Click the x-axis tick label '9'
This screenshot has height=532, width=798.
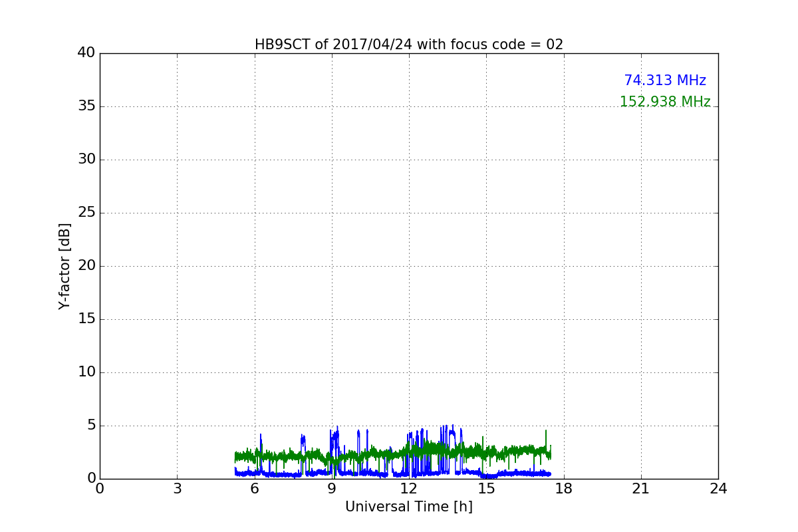[332, 489]
